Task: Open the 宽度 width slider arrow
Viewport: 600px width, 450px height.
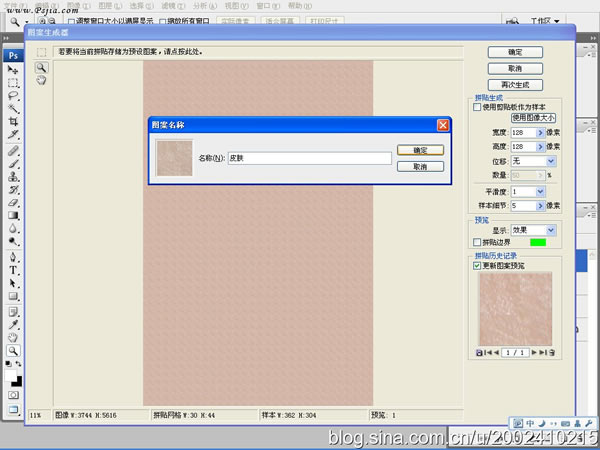Action: click(540, 133)
